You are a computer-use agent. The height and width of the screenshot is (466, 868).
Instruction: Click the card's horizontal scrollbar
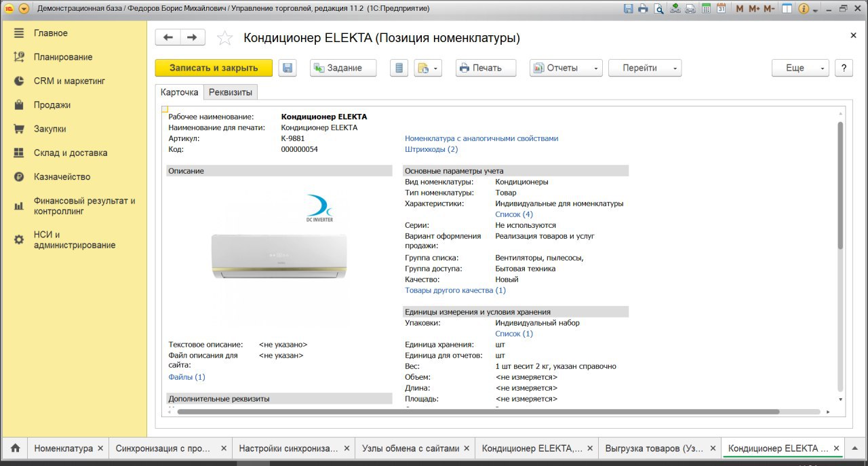[x=478, y=411]
